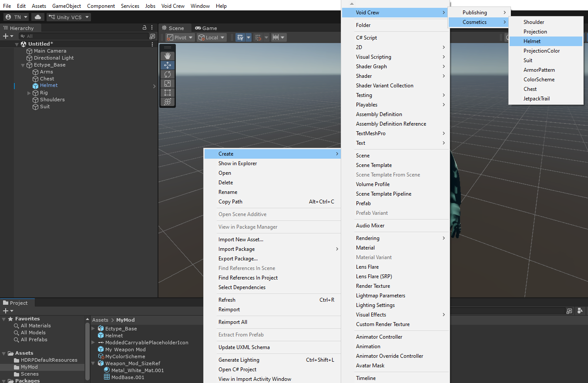This screenshot has width=588, height=383.
Task: Focus the Hierarchy search field
Action: tap(83, 36)
